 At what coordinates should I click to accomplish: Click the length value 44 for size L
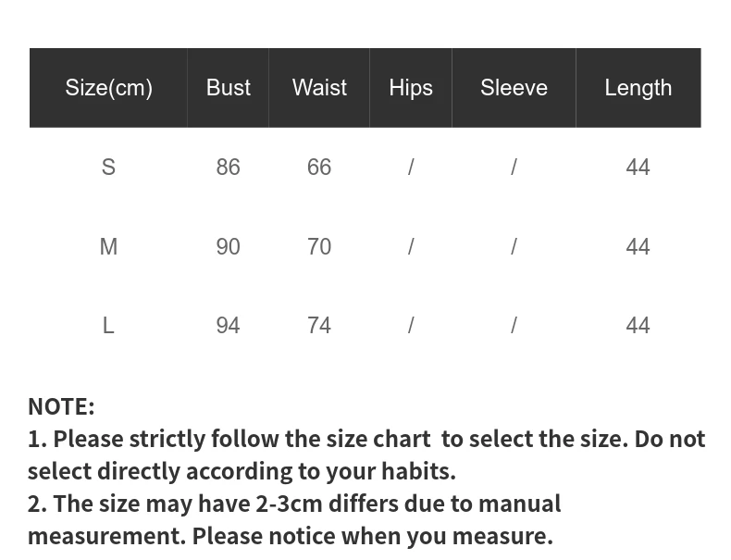pyautogui.click(x=638, y=326)
